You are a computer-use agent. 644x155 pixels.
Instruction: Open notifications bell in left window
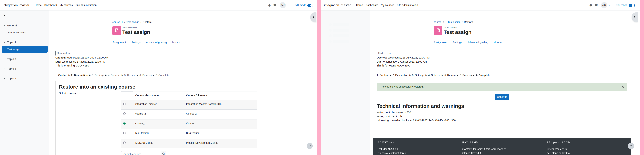click(269, 5)
